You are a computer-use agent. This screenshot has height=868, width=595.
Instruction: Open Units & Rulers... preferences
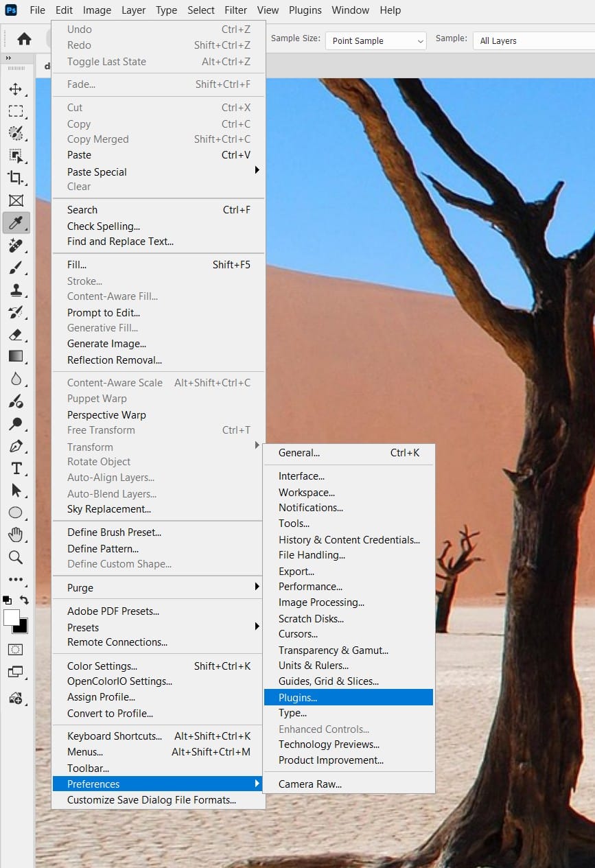[349, 666]
